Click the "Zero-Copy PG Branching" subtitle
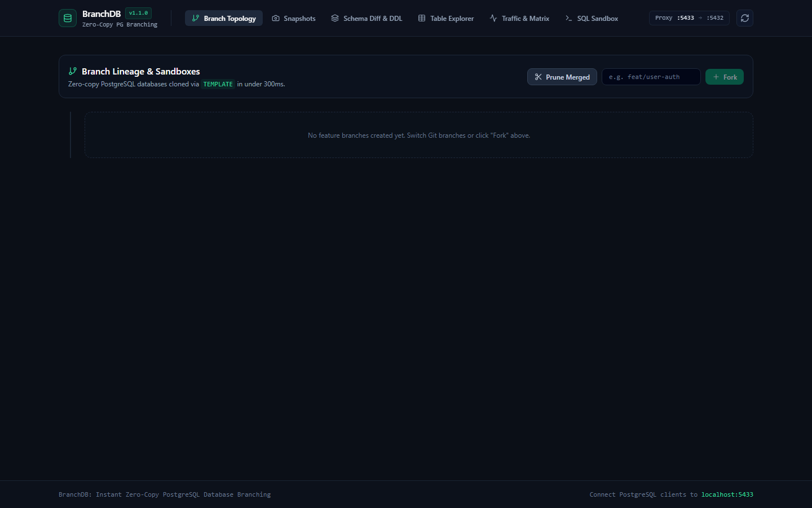812x508 pixels. (120, 25)
